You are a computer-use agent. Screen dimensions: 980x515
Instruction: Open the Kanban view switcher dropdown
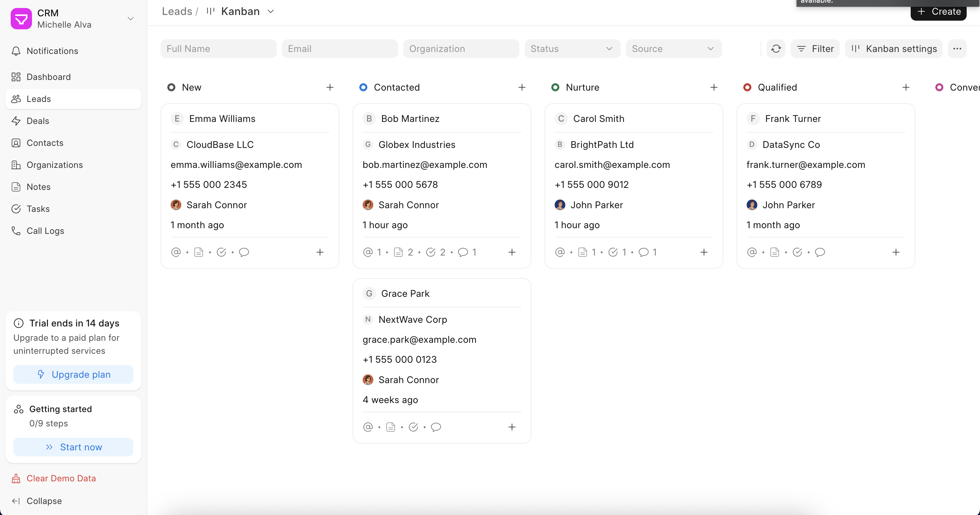[x=240, y=11]
